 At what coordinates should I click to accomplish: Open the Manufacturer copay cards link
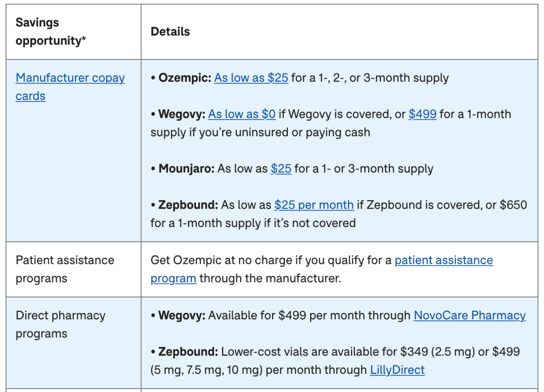70,87
